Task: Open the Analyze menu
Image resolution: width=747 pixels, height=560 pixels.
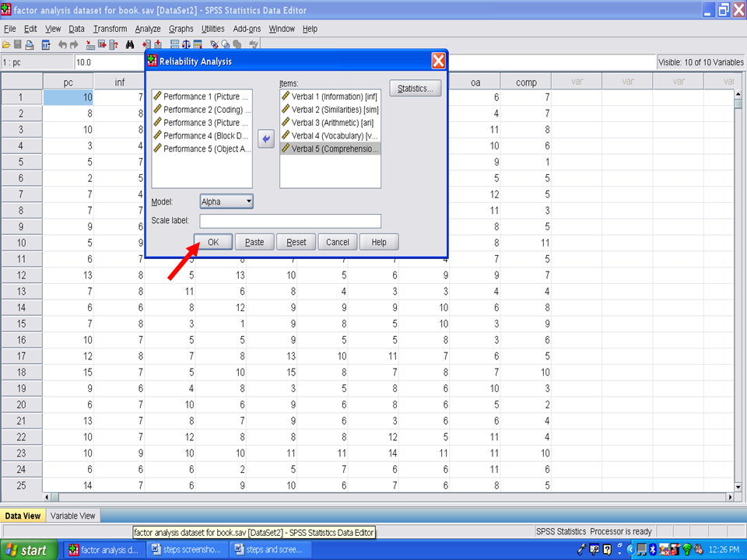Action: pyautogui.click(x=148, y=29)
